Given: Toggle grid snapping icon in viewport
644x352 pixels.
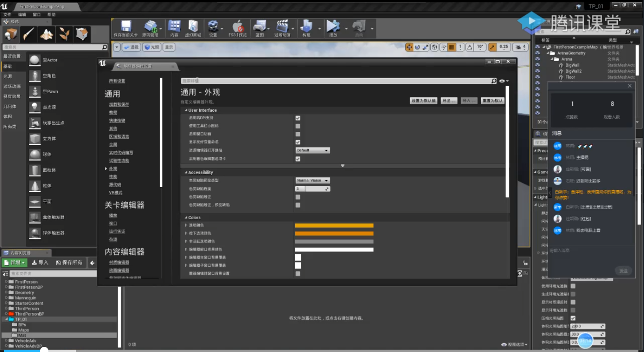Looking at the screenshot, I should coord(451,47).
